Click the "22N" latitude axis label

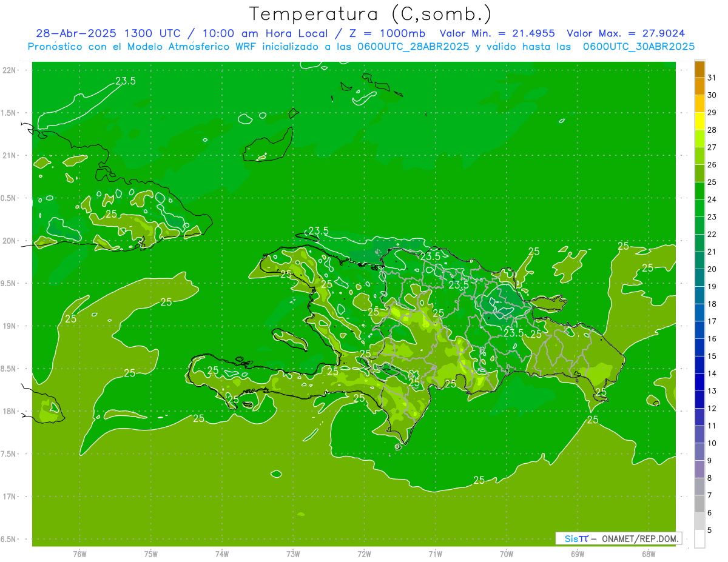tap(9, 70)
